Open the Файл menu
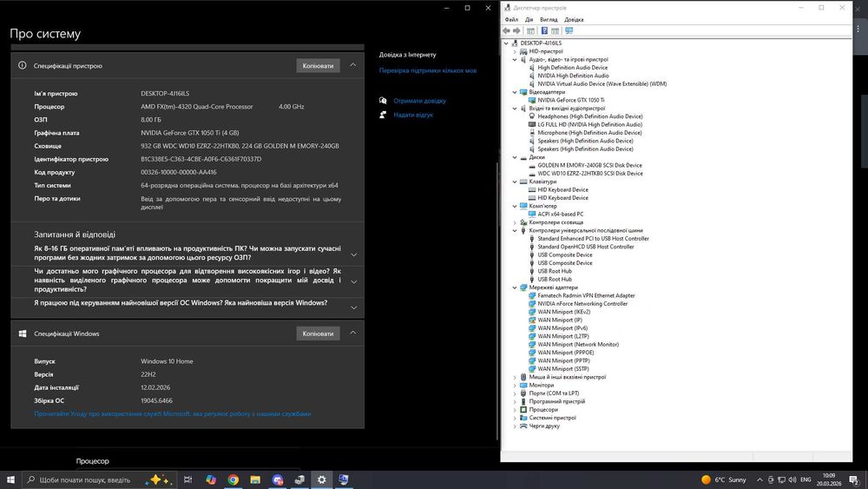This screenshot has height=489, width=868. tap(511, 19)
